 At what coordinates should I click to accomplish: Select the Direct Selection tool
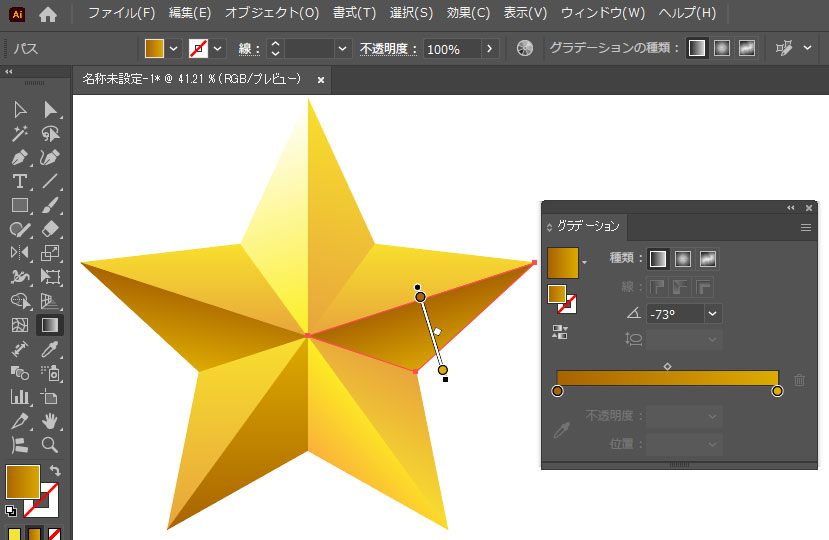(50, 110)
